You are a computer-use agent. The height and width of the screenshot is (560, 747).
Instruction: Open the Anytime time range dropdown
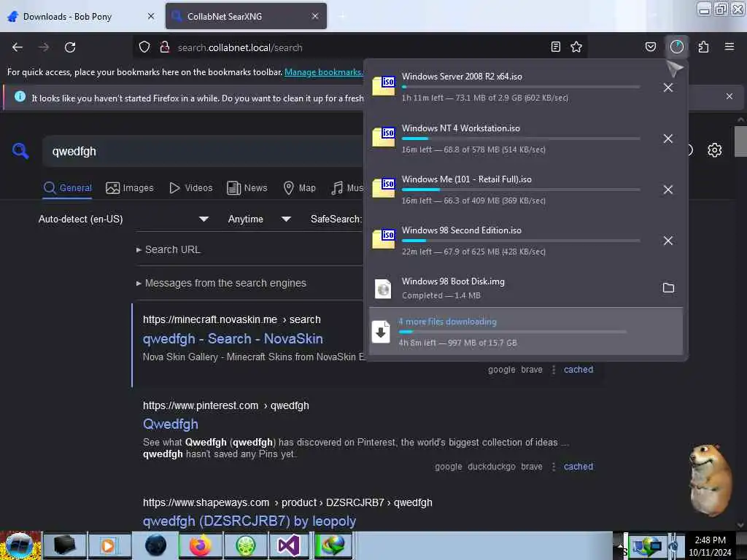(x=259, y=219)
